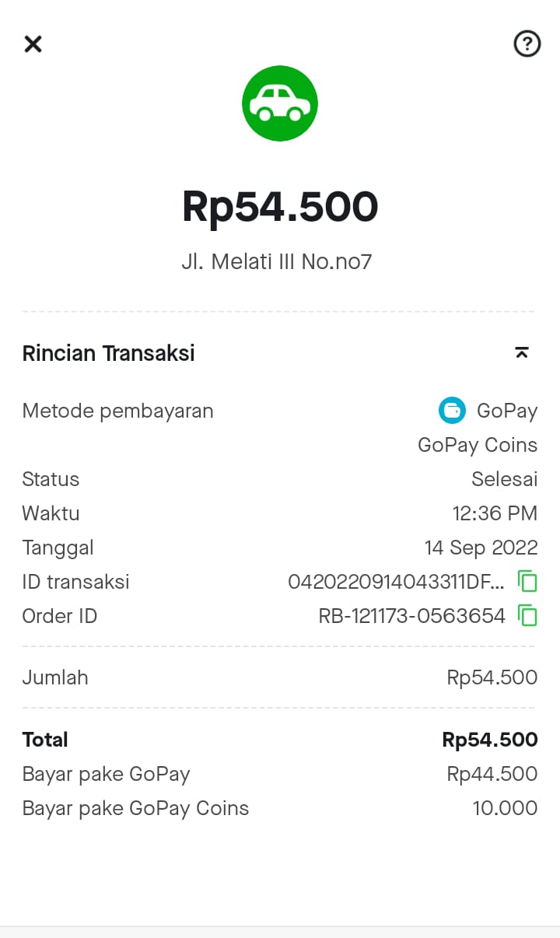Tap the Jumlah amount row value
Image resolution: width=560 pixels, height=938 pixels.
tap(492, 677)
